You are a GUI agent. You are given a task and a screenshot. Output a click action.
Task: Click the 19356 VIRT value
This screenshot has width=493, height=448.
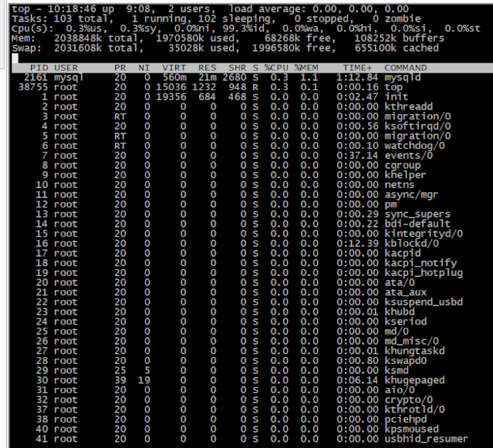click(171, 96)
